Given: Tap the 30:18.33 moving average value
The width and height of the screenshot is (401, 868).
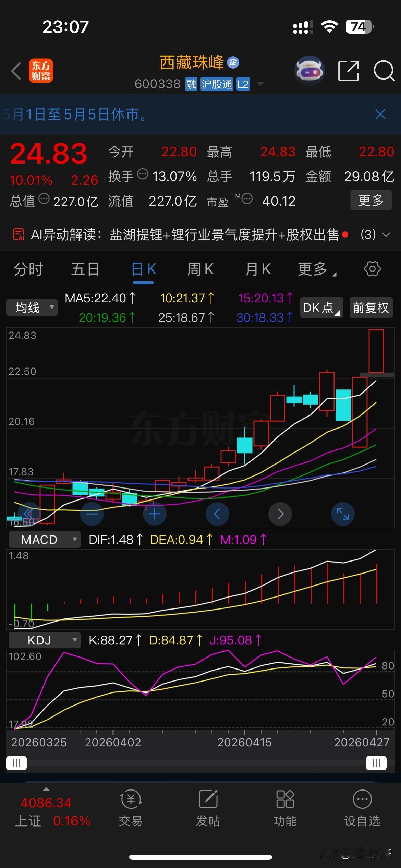Looking at the screenshot, I should (x=265, y=318).
